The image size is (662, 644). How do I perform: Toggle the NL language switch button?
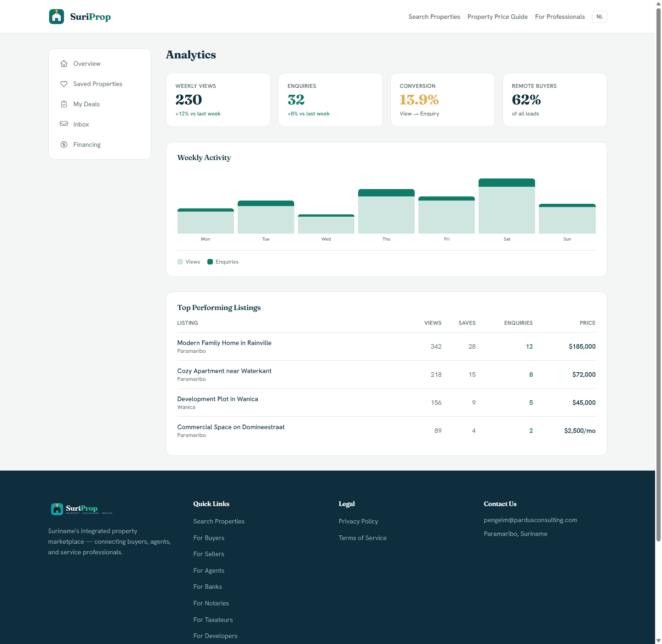599,17
